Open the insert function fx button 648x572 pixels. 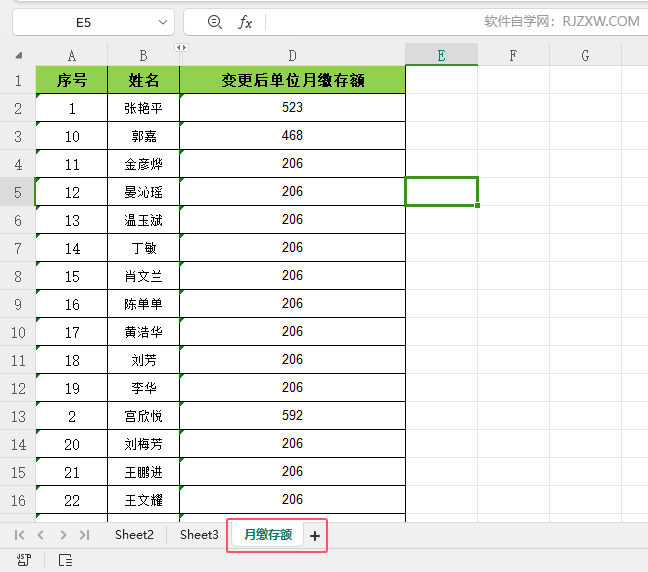point(245,22)
